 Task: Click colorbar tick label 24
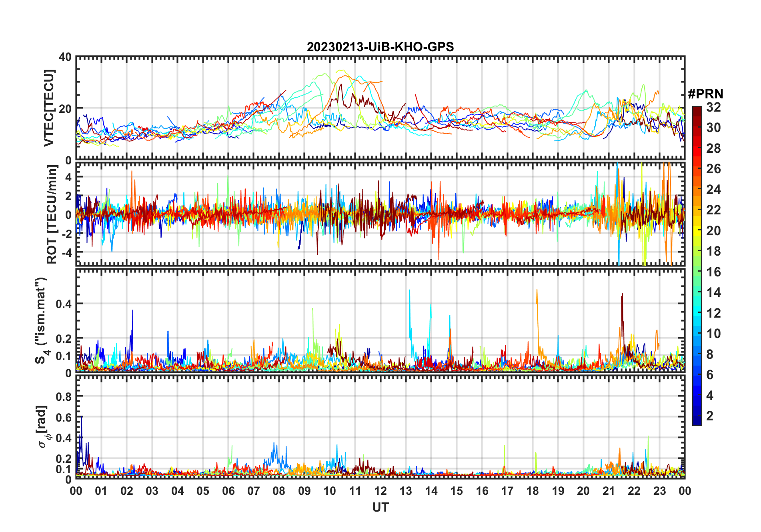coord(713,190)
